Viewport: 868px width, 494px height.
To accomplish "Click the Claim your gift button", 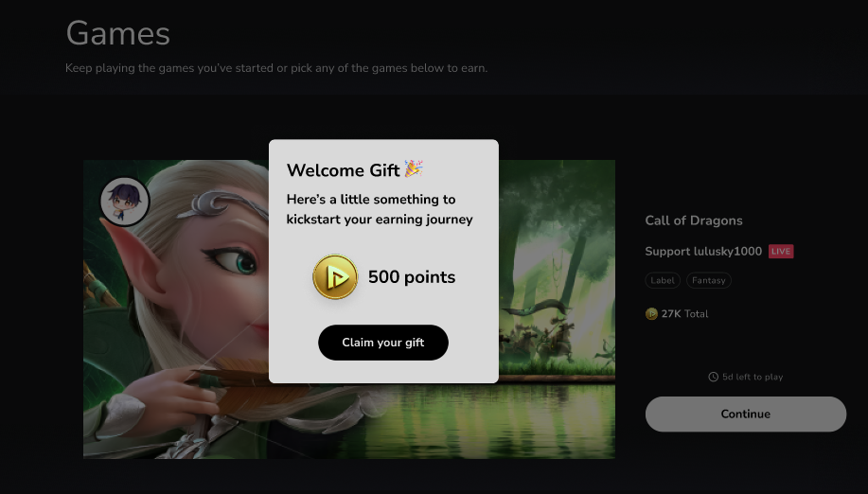I will [x=383, y=343].
